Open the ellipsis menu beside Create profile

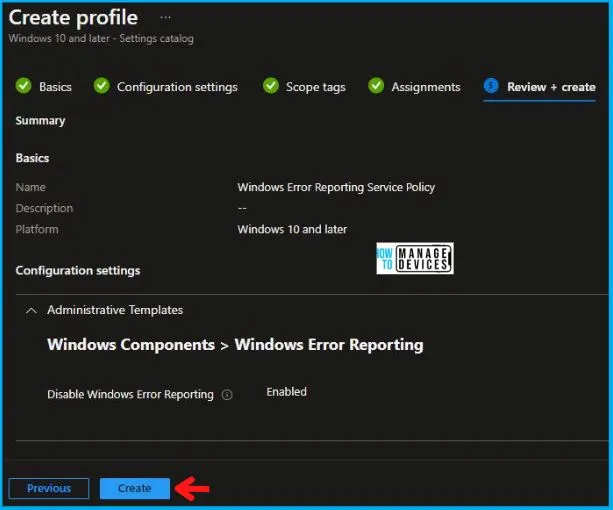point(165,18)
